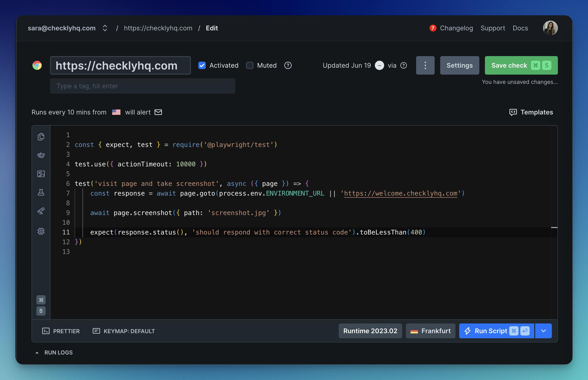Click the tag input field
The height and width of the screenshot is (380, 588).
(142, 86)
